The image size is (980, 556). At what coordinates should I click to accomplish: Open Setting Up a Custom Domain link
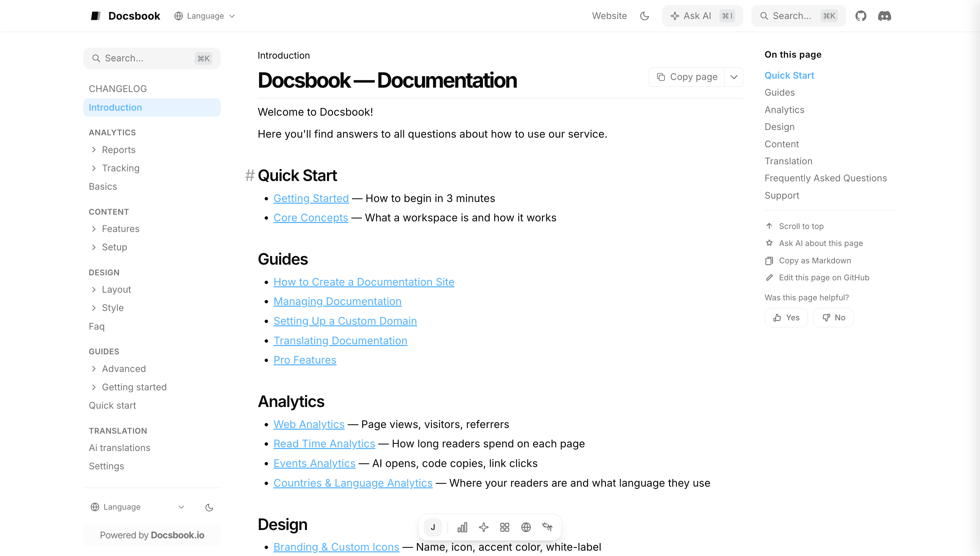tap(345, 321)
